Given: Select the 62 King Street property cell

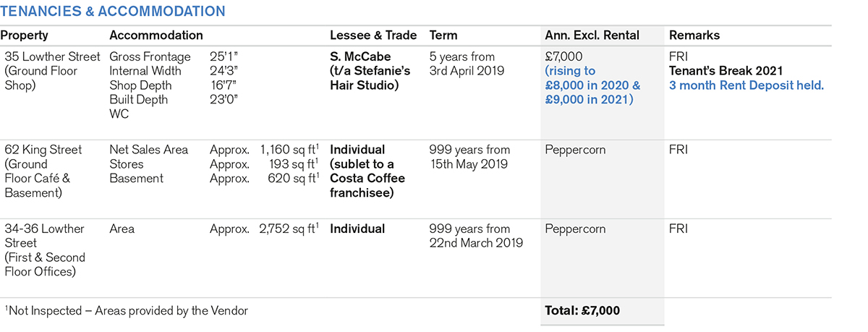Looking at the screenshot, I should 43,171.
